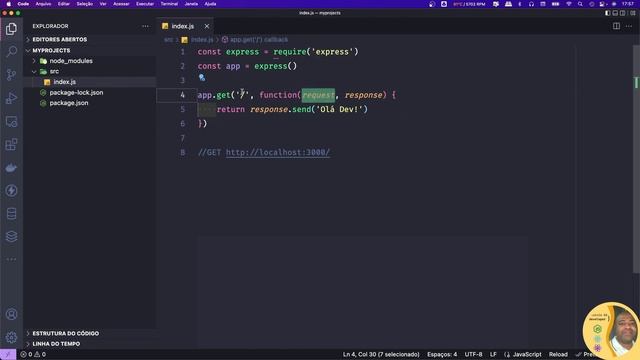This screenshot has width=640, height=360.
Task: Toggle the primary sidebar layout button
Action: point(608,13)
